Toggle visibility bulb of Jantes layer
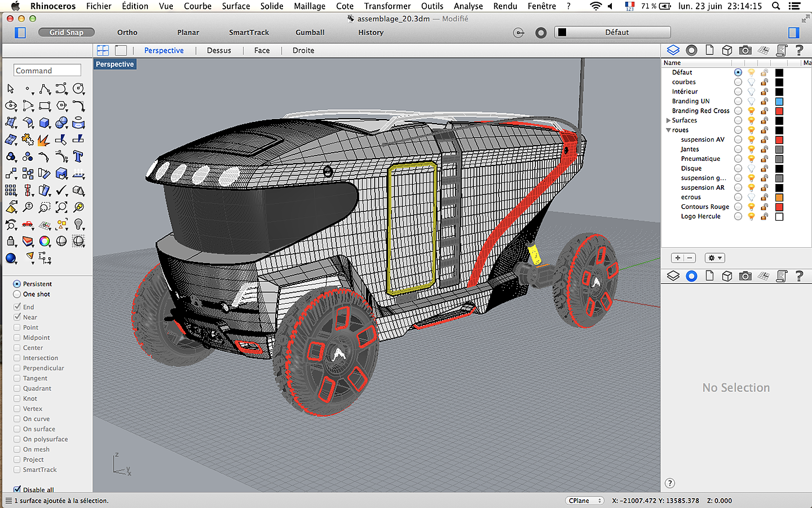The width and height of the screenshot is (812, 508). click(751, 149)
